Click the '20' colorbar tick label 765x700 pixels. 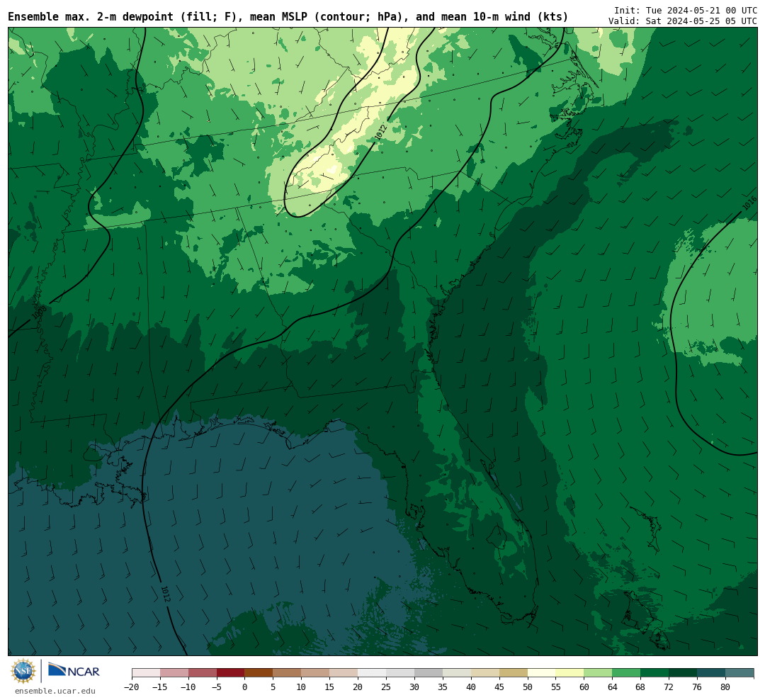[x=358, y=687]
